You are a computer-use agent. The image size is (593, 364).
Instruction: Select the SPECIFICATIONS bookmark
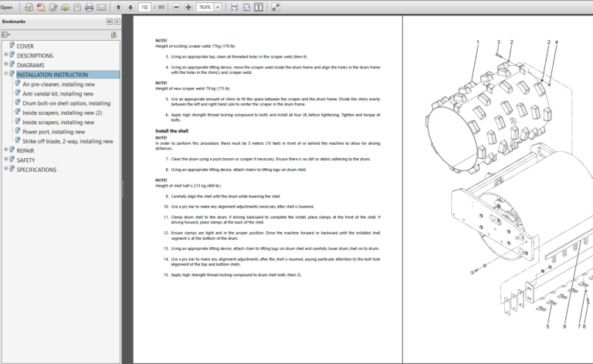[36, 170]
